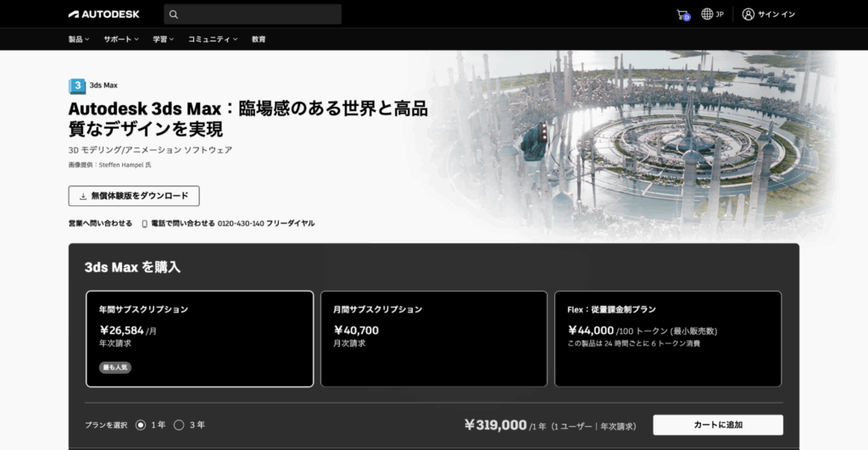Select the Flex：従量課金制プラン card
This screenshot has height=450, width=868.
point(667,339)
